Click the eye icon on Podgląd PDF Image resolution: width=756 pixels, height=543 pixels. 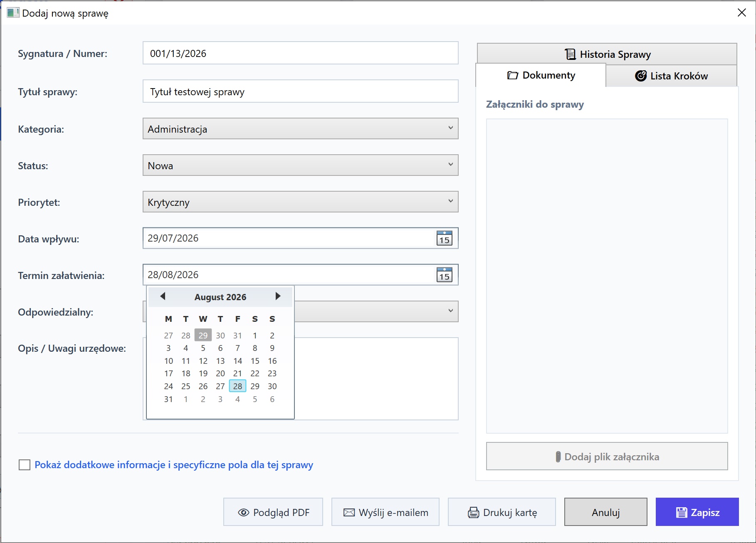(x=243, y=512)
